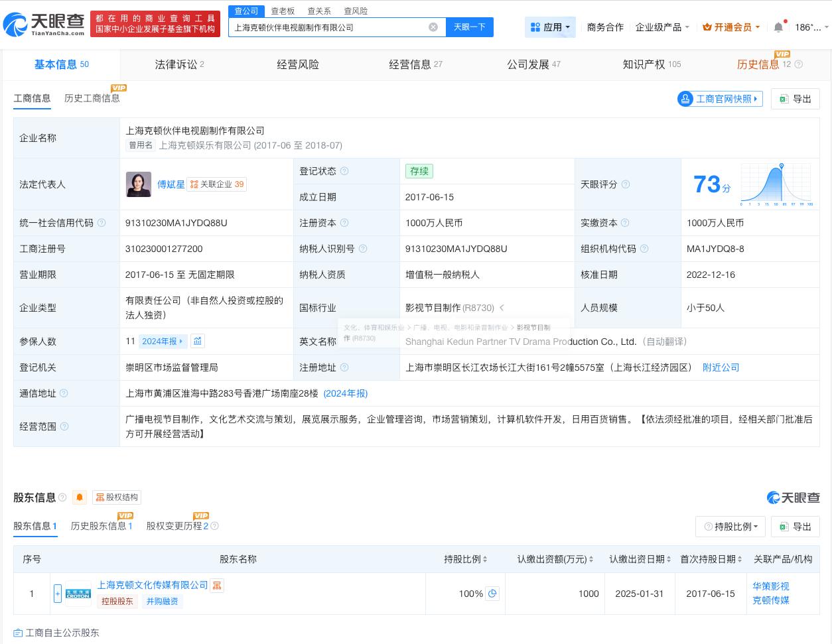Expand the plus icon on the shareholder row
The image size is (832, 644).
[58, 594]
